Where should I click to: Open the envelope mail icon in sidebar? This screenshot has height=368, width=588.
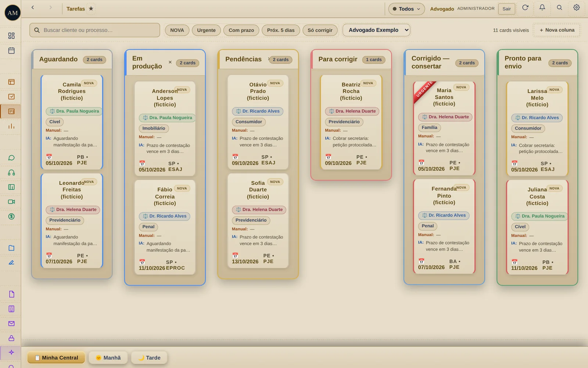tap(11, 323)
